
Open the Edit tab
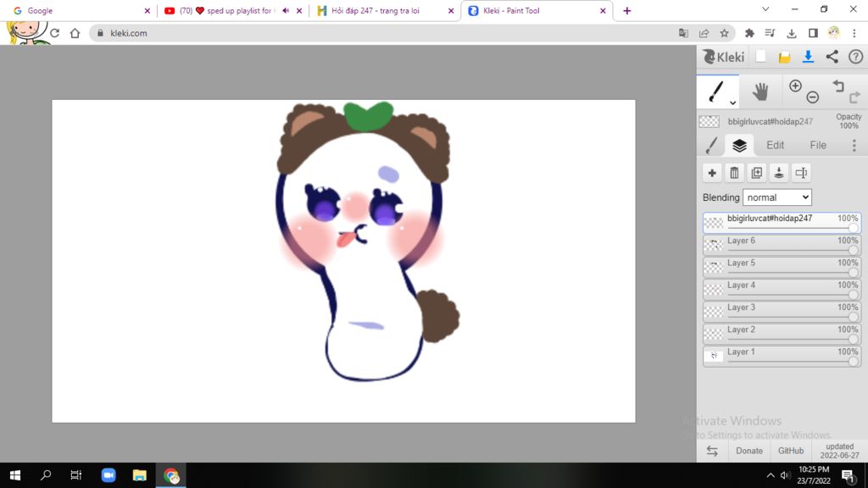(x=775, y=146)
